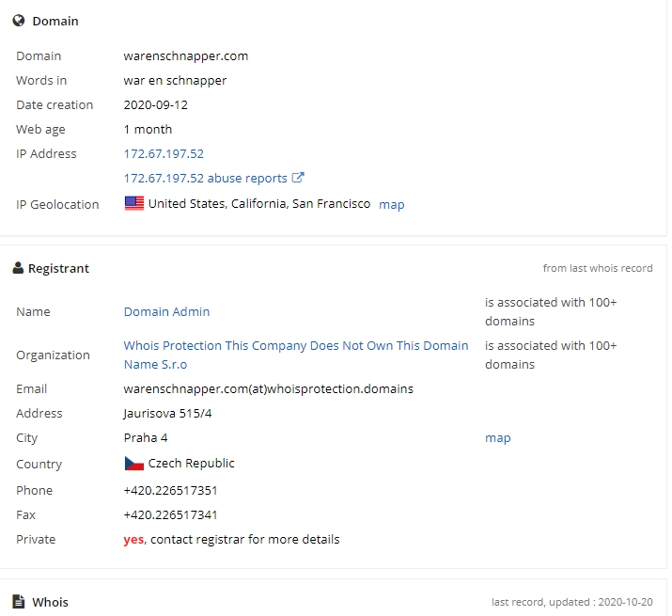This screenshot has width=672, height=616.
Task: Open Whois Protection organization link
Action: coord(296,355)
